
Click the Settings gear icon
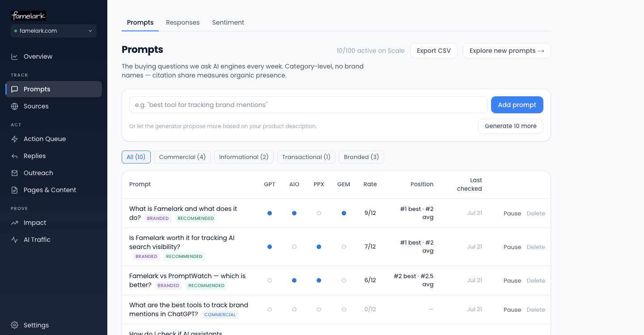coord(15,325)
